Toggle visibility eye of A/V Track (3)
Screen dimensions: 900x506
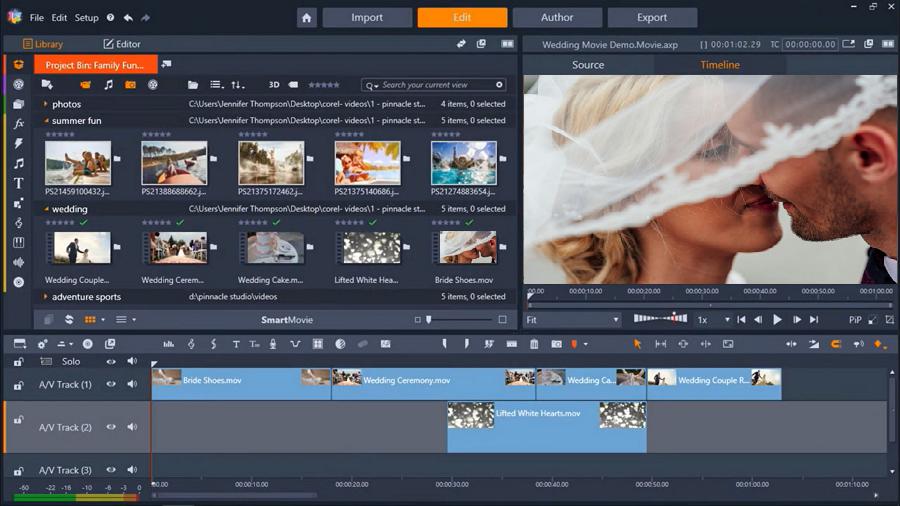111,470
